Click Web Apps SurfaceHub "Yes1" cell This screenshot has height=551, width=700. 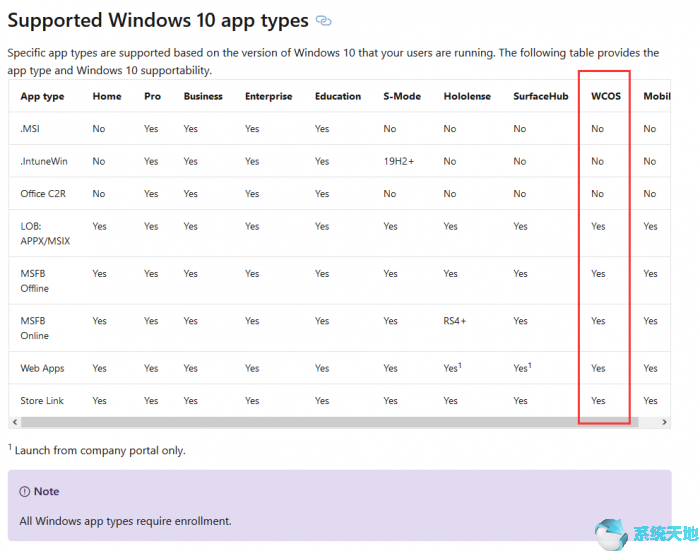522,368
